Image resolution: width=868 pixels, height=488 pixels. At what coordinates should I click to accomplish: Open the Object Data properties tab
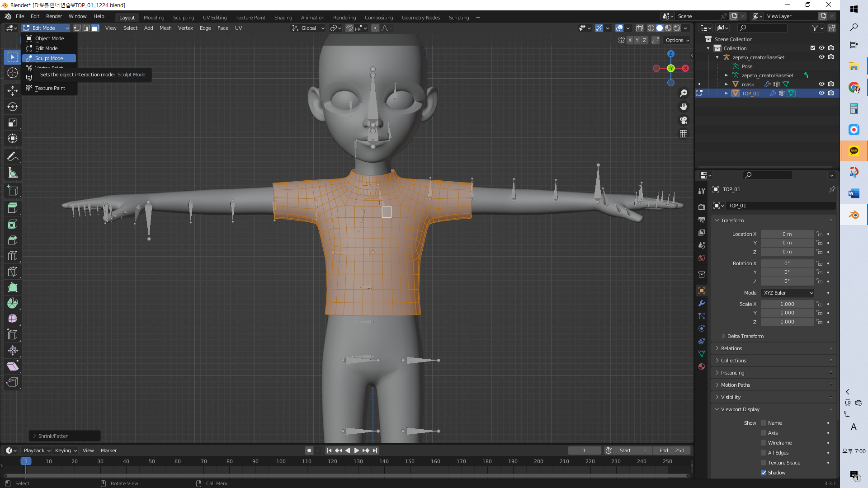702,354
